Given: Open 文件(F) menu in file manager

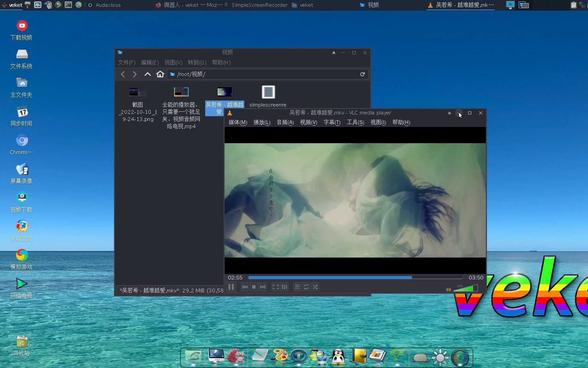Looking at the screenshot, I should (x=127, y=63).
